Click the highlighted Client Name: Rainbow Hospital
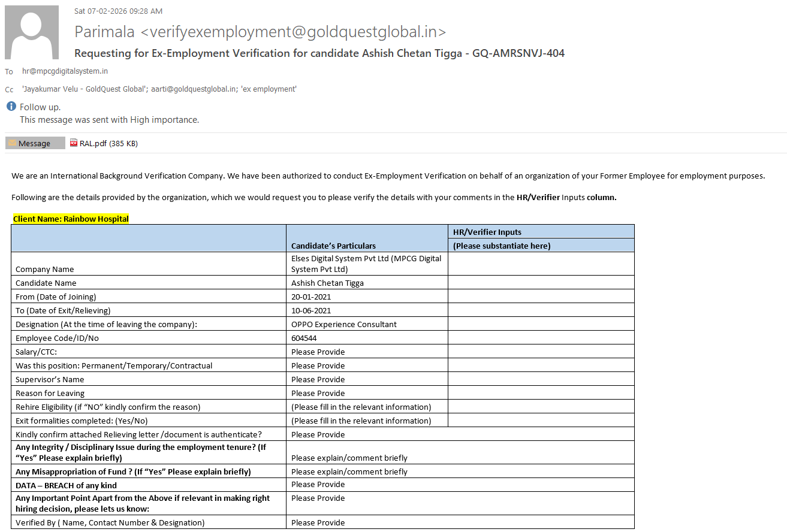The image size is (787, 532). click(71, 219)
